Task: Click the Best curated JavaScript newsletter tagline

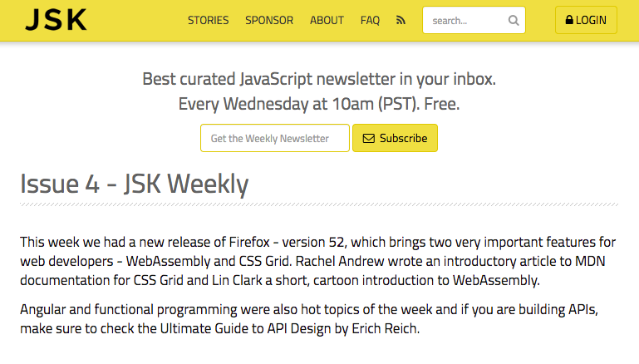Action: point(319,79)
